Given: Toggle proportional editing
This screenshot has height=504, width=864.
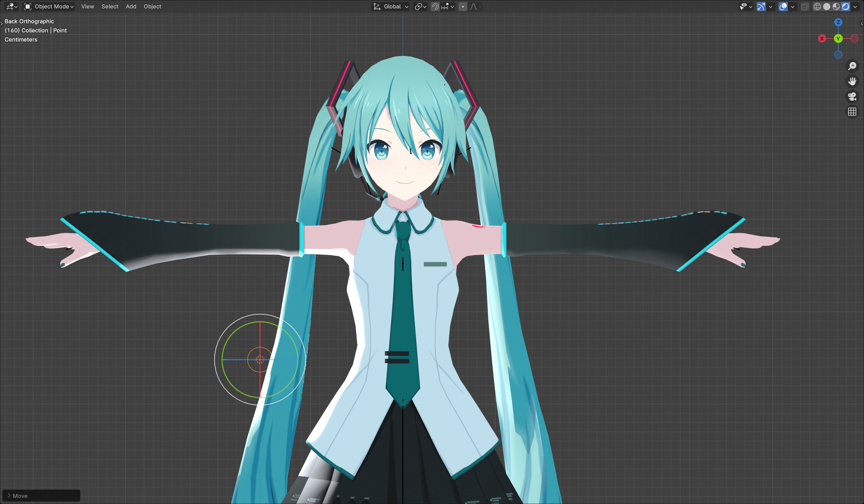Looking at the screenshot, I should (463, 6).
